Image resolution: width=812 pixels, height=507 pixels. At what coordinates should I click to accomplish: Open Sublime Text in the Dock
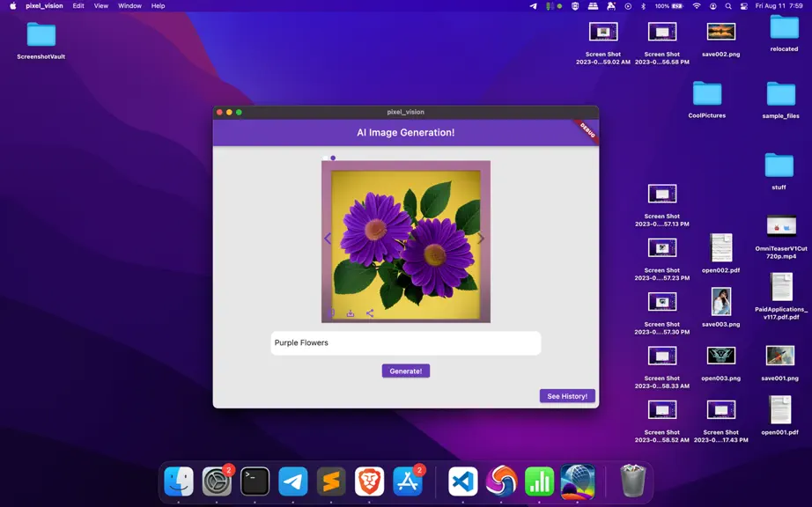click(x=331, y=481)
